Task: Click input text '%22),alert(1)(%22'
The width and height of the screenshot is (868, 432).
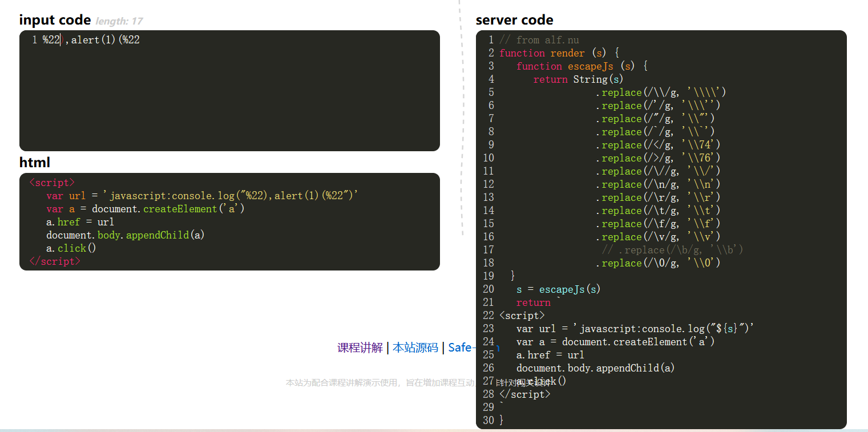Action: point(91,40)
